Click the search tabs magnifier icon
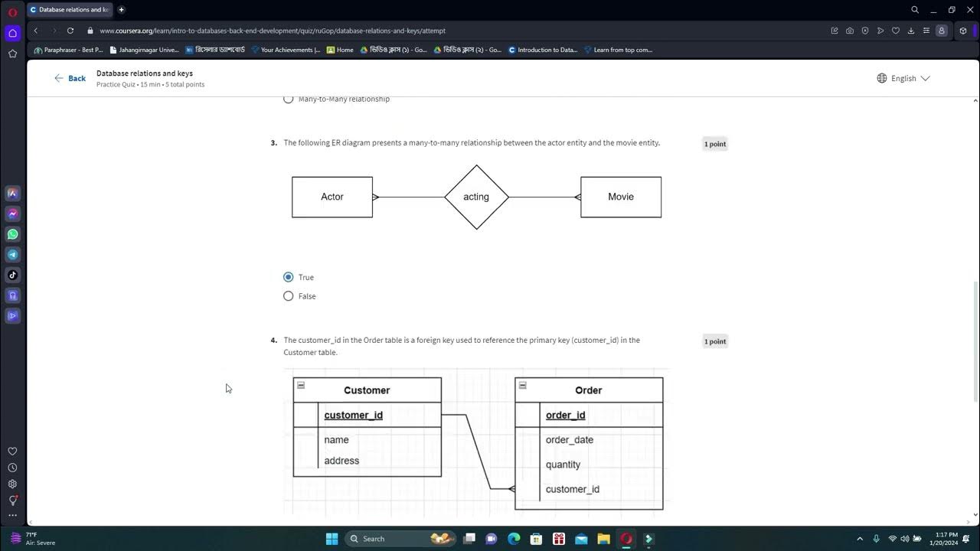This screenshot has height=551, width=980. point(915,10)
